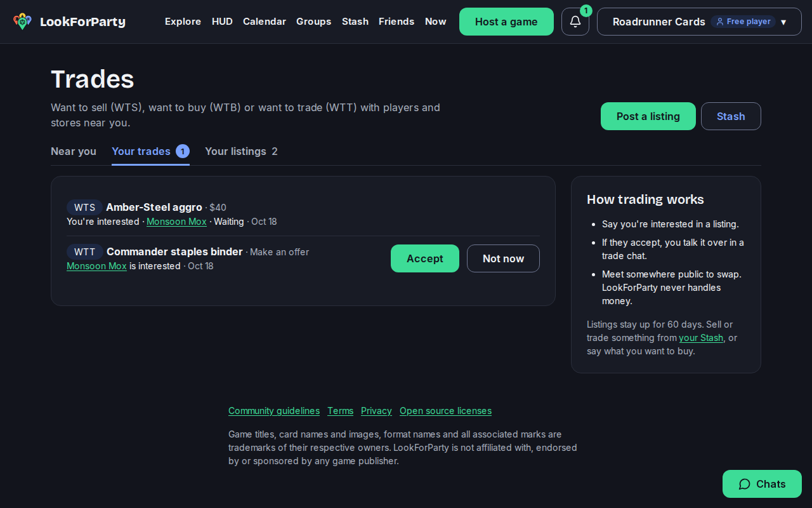Go to Explore in the navigation

pos(183,22)
